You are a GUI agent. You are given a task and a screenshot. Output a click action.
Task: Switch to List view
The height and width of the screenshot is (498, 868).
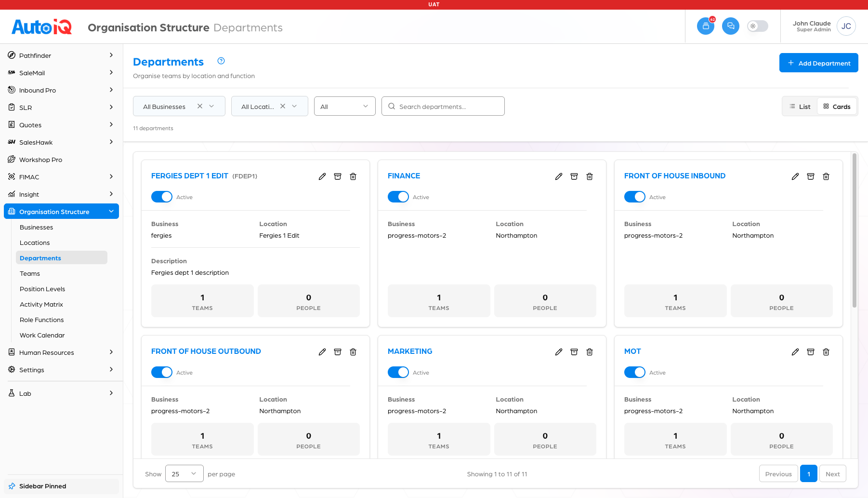800,107
